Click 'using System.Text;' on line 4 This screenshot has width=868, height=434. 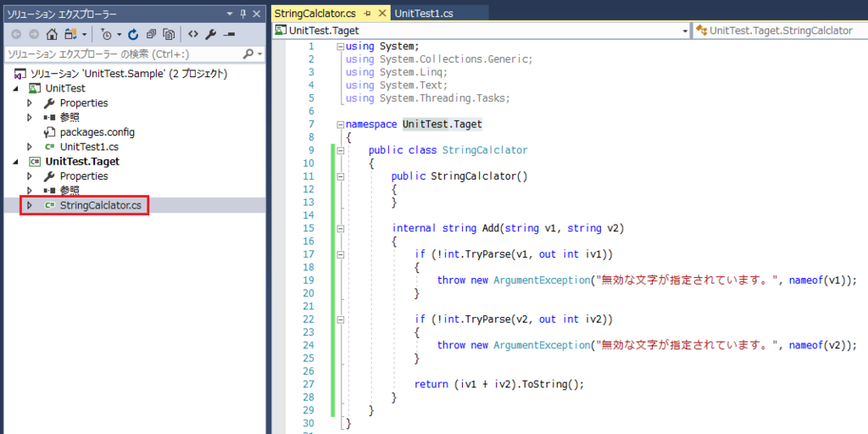coord(397,86)
